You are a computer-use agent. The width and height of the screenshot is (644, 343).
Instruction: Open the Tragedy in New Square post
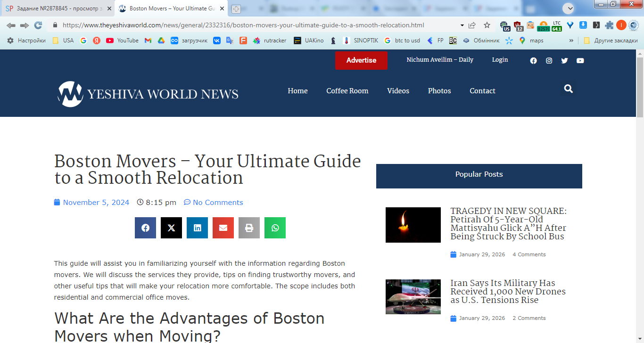pyautogui.click(x=509, y=224)
